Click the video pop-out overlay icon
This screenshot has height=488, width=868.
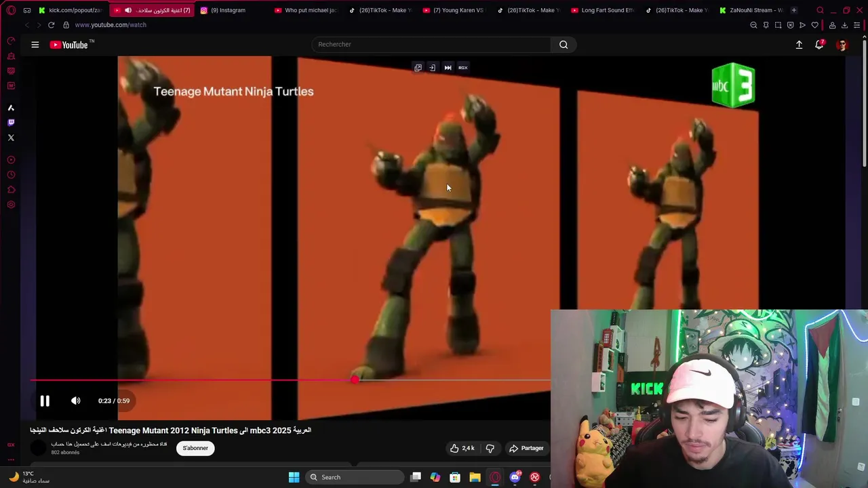pos(418,68)
